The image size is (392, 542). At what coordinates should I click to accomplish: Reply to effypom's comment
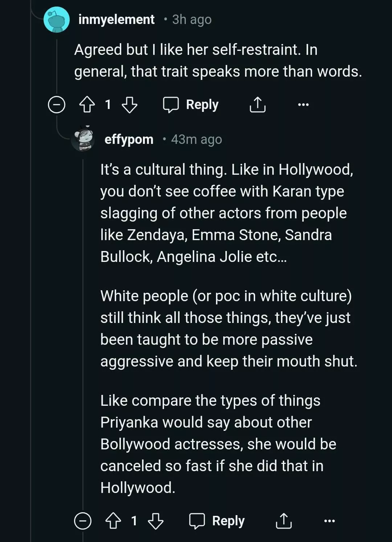[x=217, y=521]
